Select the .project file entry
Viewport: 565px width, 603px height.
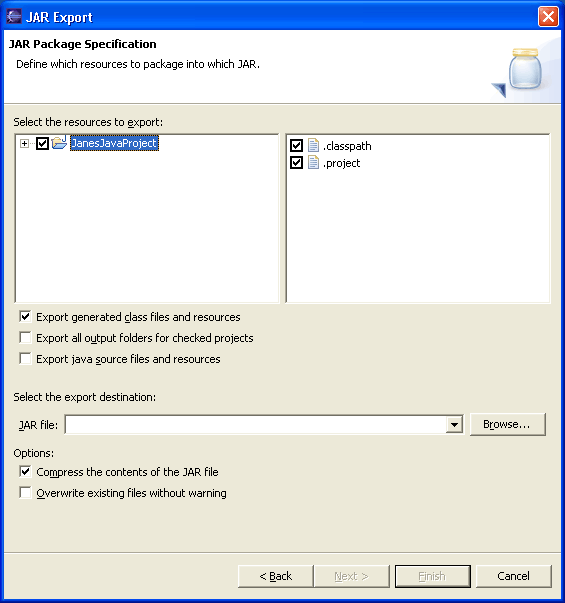coord(342,163)
